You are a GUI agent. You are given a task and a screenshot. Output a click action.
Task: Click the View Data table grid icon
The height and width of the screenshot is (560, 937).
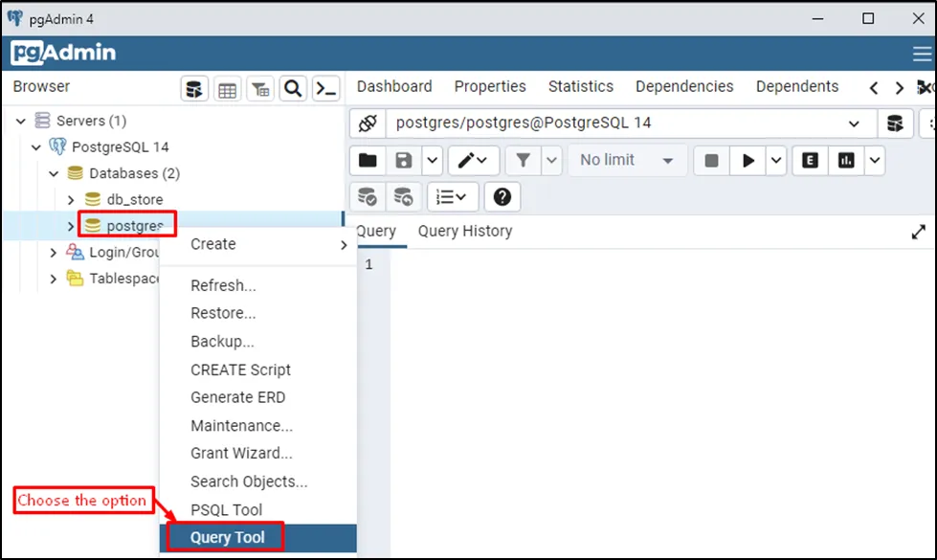tap(227, 89)
